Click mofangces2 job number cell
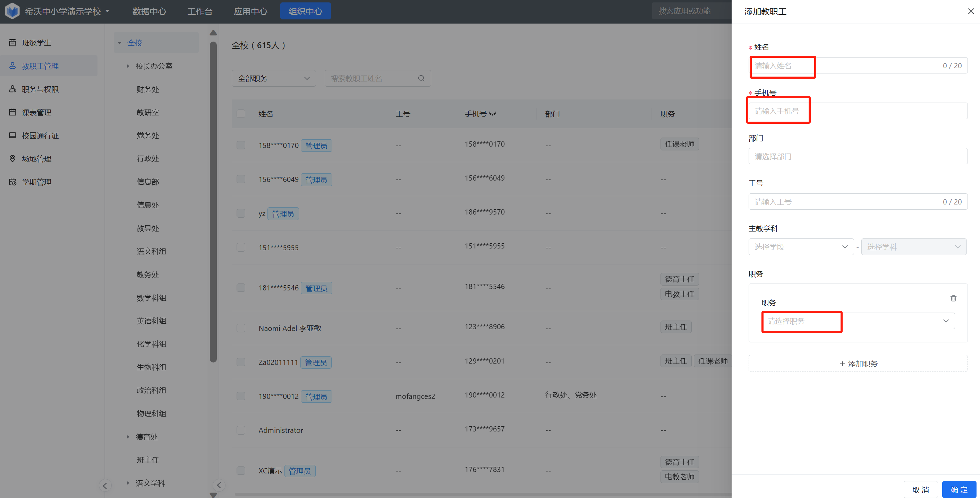 415,396
